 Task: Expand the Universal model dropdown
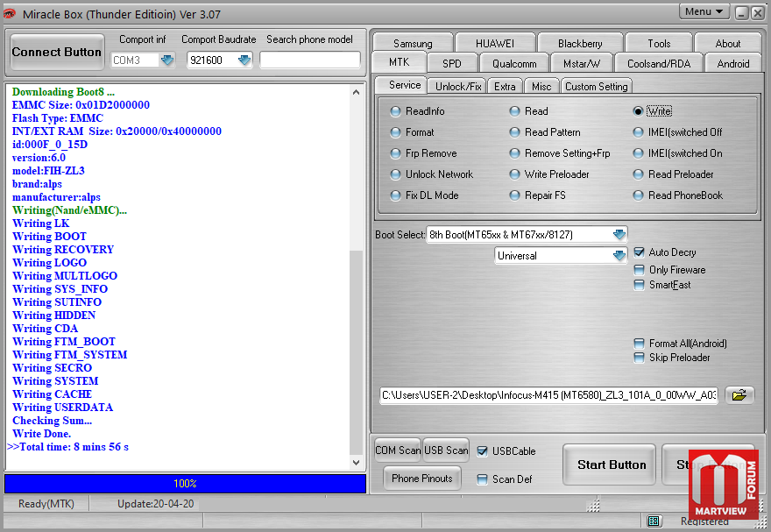[619, 256]
